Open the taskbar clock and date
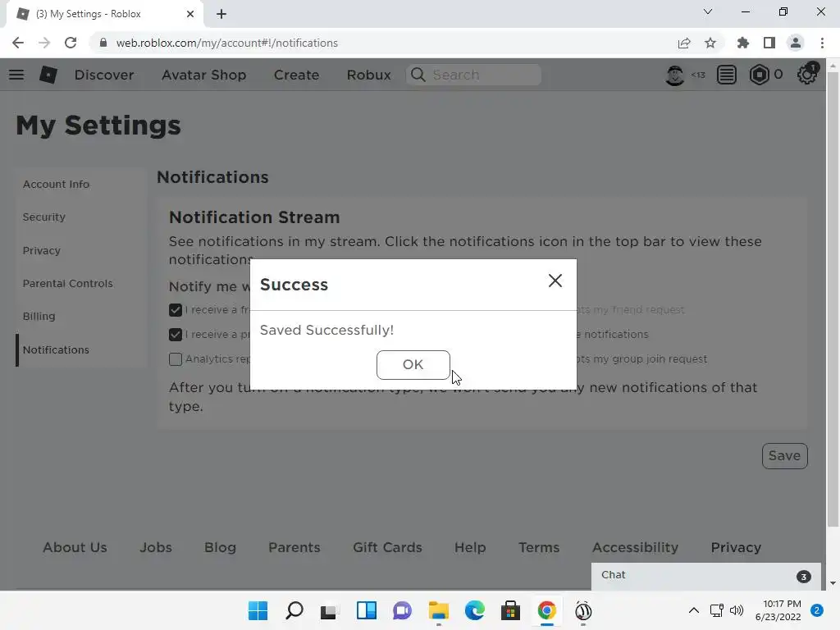 778,610
